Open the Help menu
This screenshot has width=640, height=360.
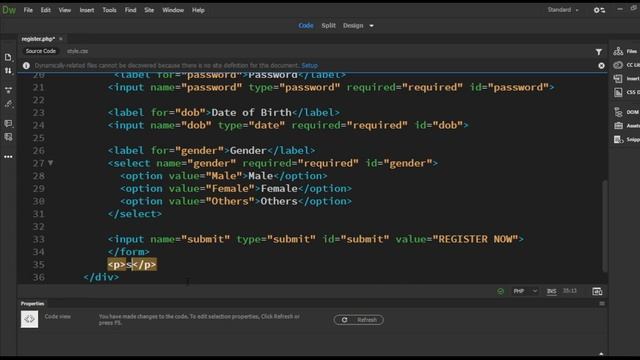click(x=198, y=10)
